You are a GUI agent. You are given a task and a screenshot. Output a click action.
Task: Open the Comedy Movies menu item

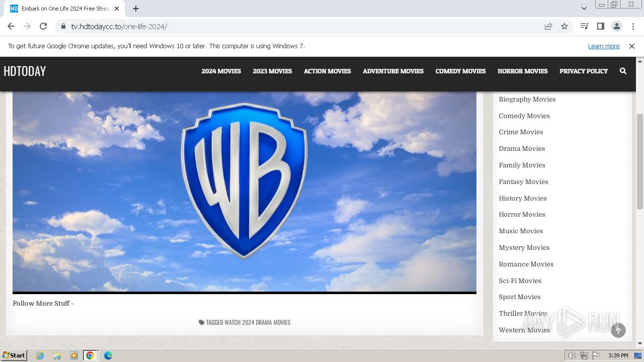(x=460, y=71)
